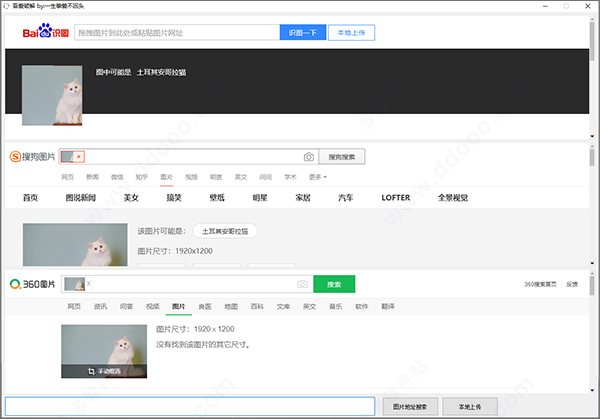Open the LOFTER category in Sogou menu

[x=396, y=198]
